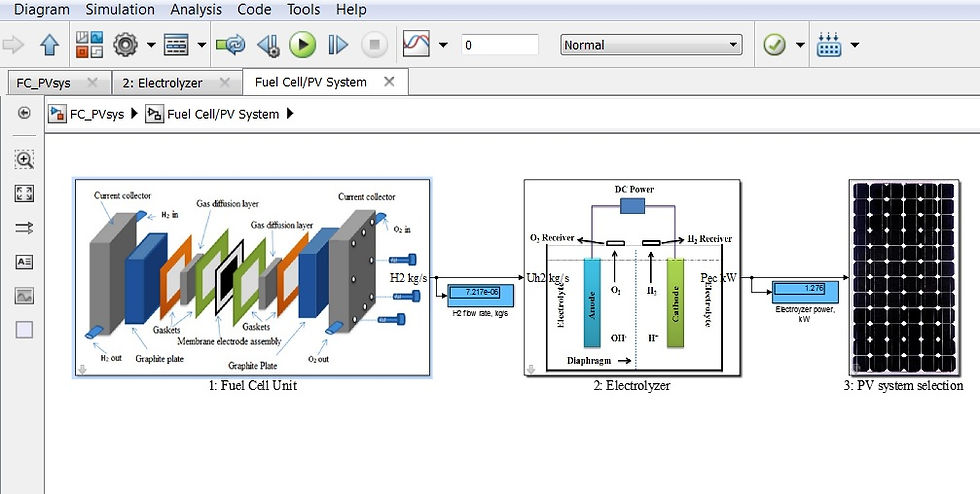Select the Zoom tool in palette
This screenshot has width=980, height=494.
pyautogui.click(x=24, y=160)
